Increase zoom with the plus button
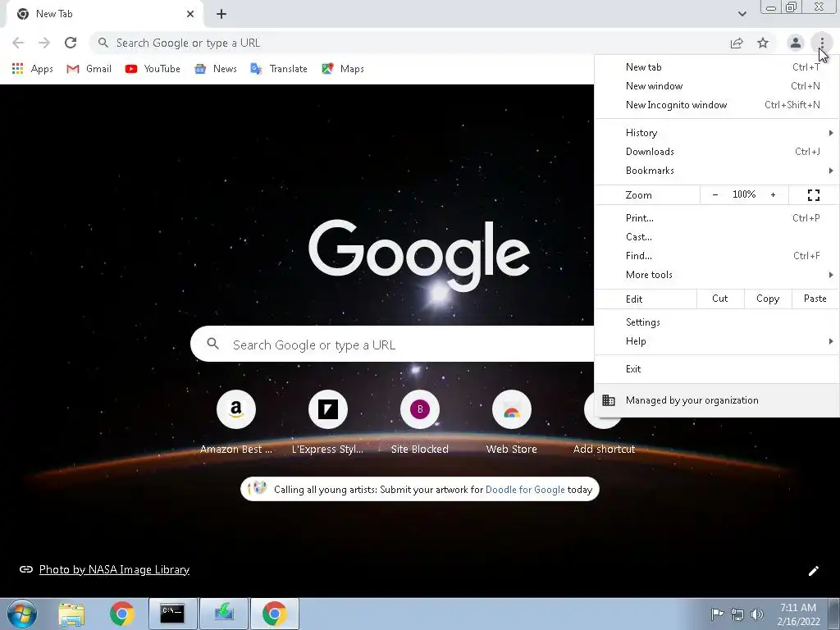This screenshot has height=630, width=840. [773, 195]
